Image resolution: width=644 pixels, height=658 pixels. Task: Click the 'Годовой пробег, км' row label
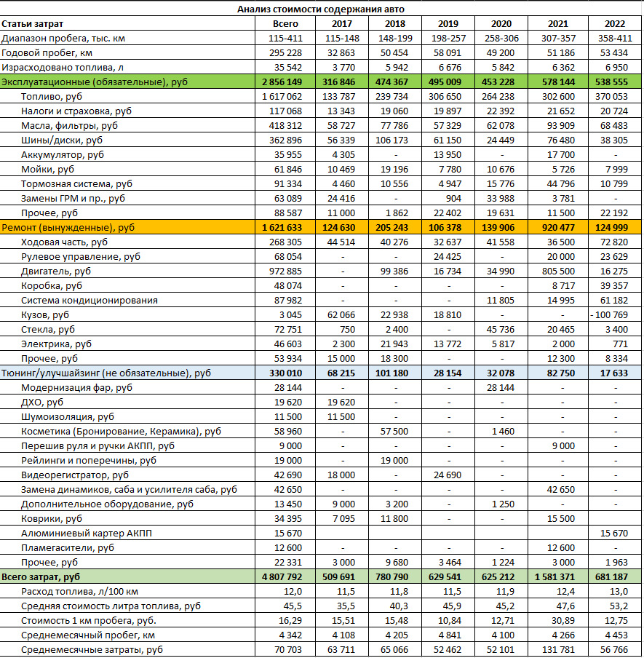click(47, 53)
